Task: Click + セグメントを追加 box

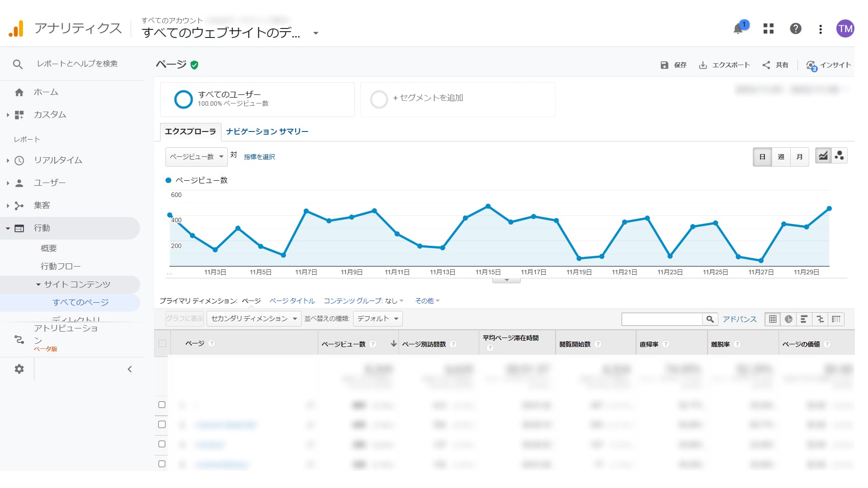Action: pos(458,99)
